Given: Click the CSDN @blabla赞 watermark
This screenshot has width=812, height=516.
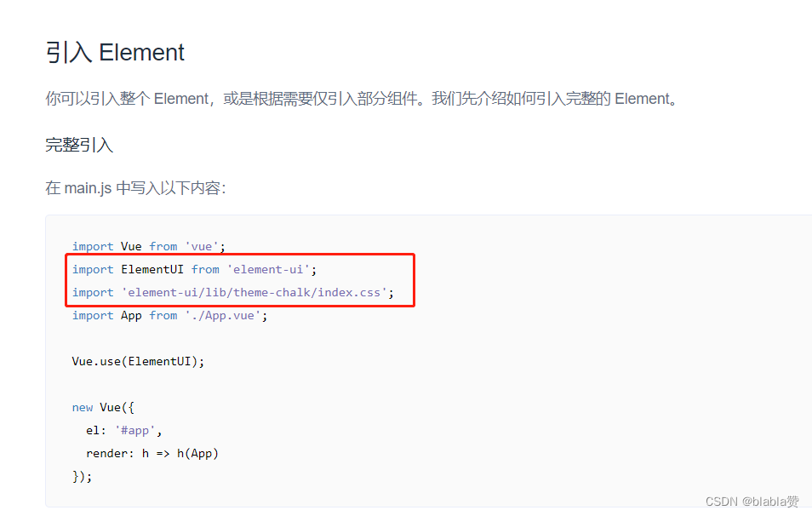Looking at the screenshot, I should 752,502.
